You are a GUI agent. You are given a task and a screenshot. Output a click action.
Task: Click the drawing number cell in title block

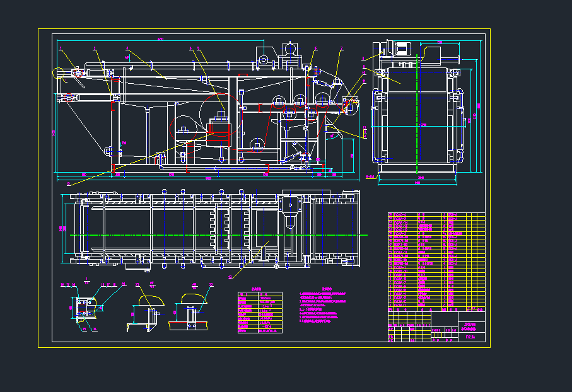[470, 337]
